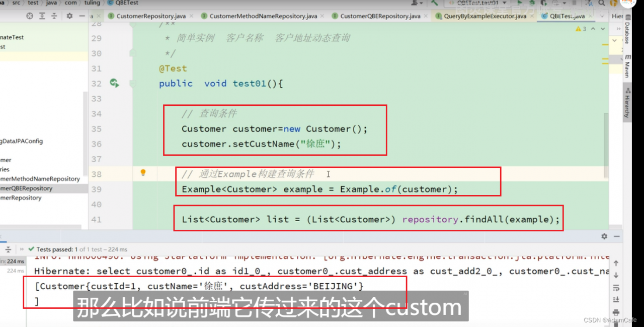Click the yellow intention lightbulb on line 38
This screenshot has width=644, height=327.
click(x=143, y=173)
